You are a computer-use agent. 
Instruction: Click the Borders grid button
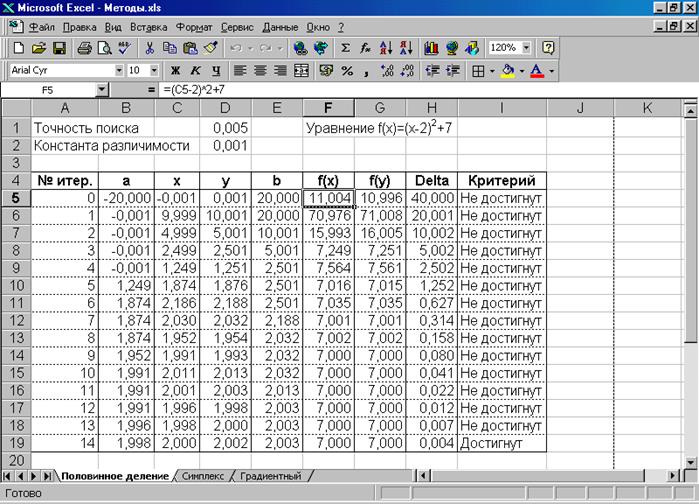click(x=478, y=70)
